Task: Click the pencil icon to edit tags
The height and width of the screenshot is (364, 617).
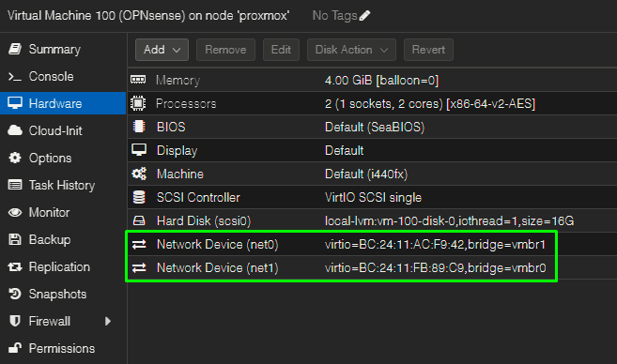Action: point(364,16)
